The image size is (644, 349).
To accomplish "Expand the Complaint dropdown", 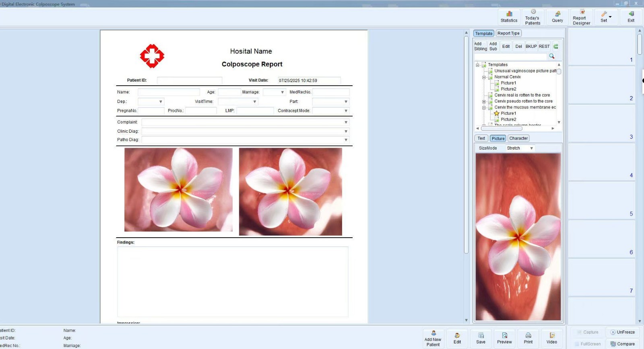I will click(346, 122).
